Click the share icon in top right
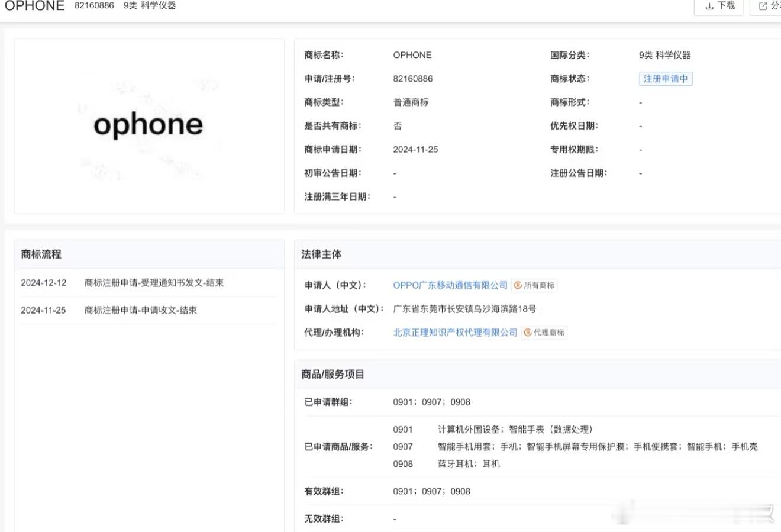This screenshot has height=532, width=781. (x=763, y=6)
